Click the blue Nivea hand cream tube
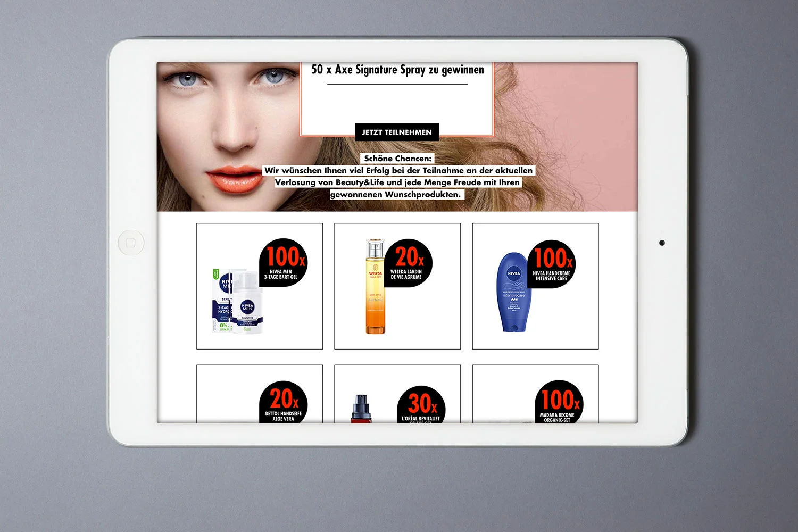 click(514, 292)
